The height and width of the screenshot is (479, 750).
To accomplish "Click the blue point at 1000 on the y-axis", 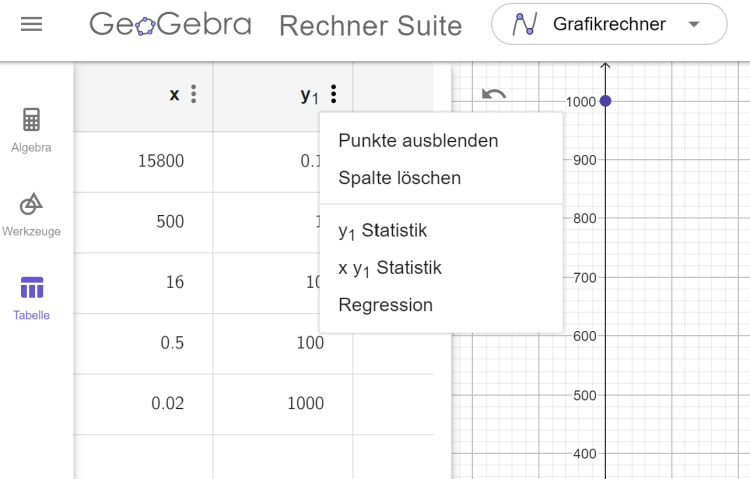I will click(x=606, y=101).
